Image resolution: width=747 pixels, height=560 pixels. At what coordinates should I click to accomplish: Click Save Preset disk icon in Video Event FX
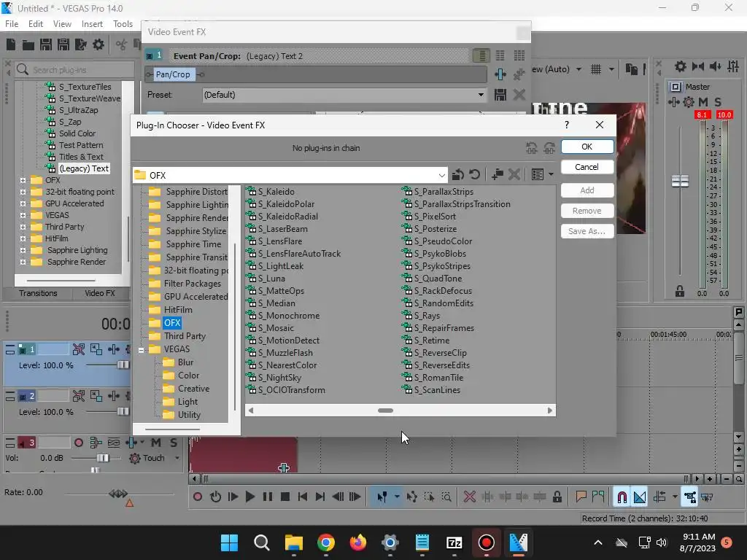pos(500,95)
